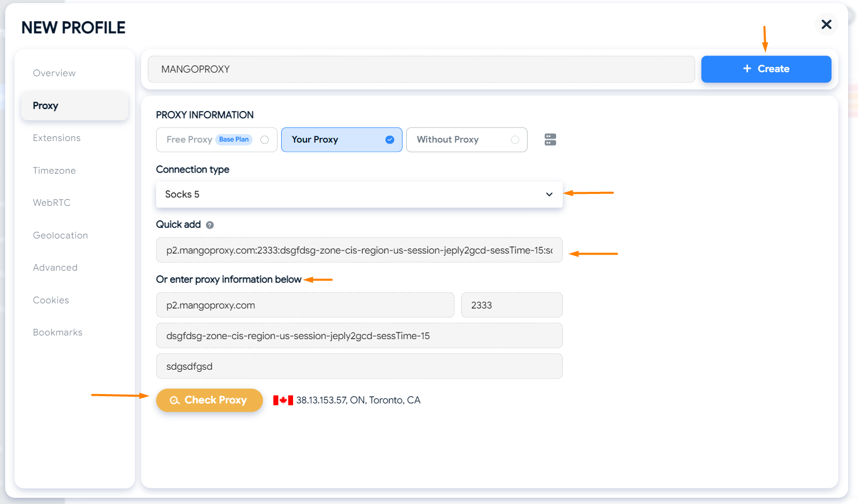Open the WebRTC settings
Image resolution: width=858 pixels, height=504 pixels.
pyautogui.click(x=51, y=203)
